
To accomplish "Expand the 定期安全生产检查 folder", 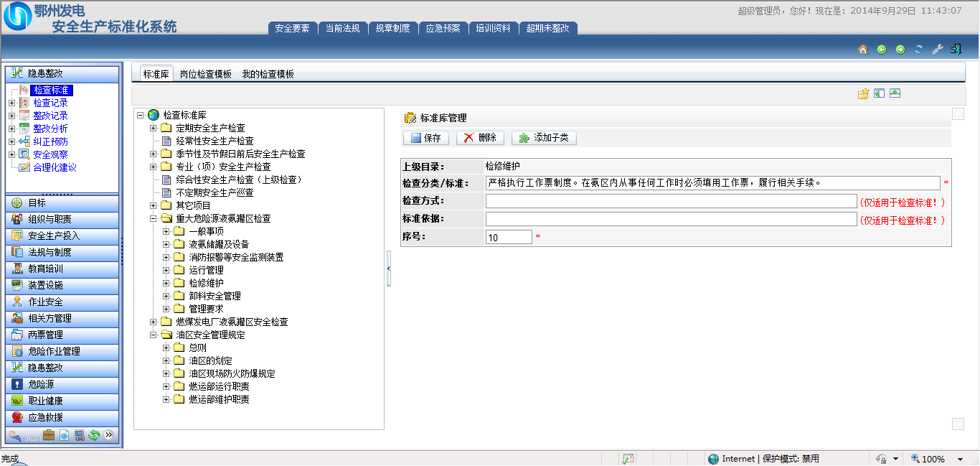I will [154, 128].
